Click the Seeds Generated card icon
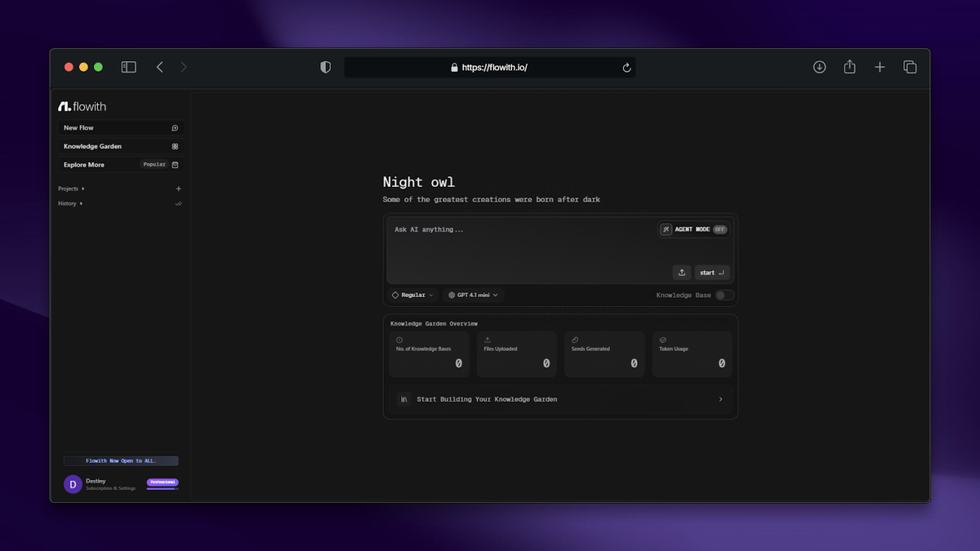The image size is (980, 551). point(575,340)
